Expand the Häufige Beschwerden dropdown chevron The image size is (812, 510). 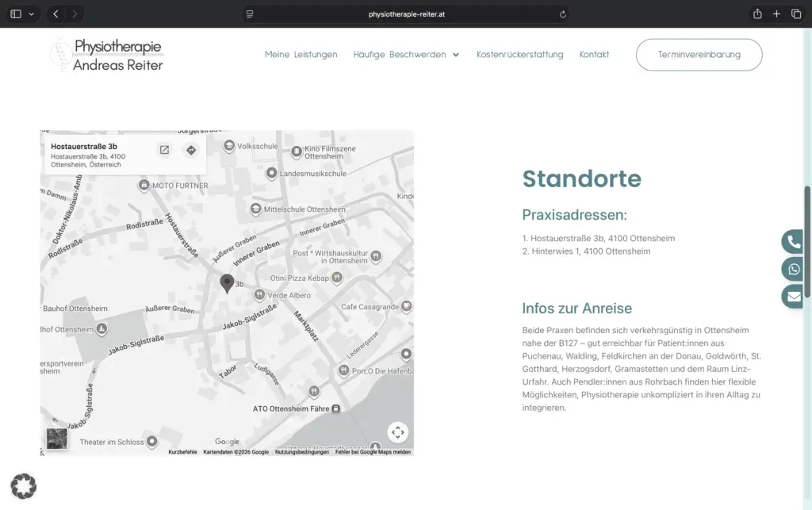456,55
